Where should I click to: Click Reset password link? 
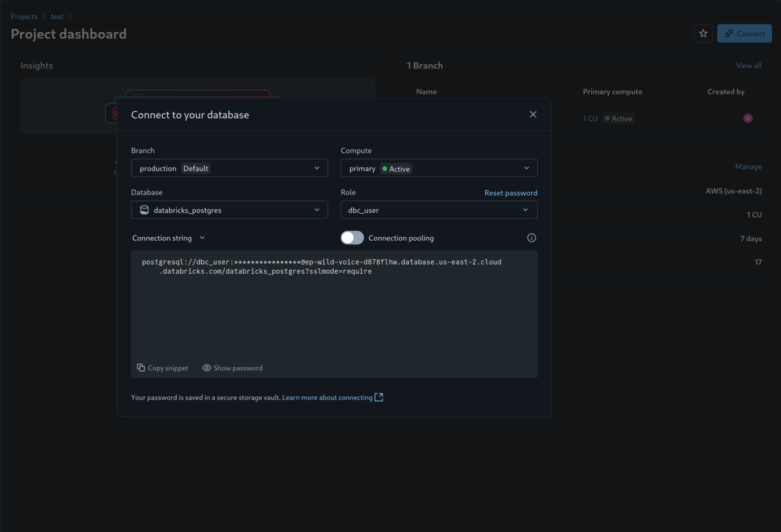coord(511,193)
